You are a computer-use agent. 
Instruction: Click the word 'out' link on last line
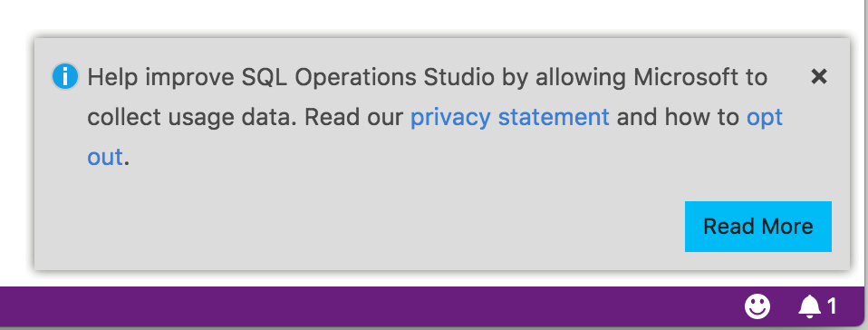coord(104,157)
